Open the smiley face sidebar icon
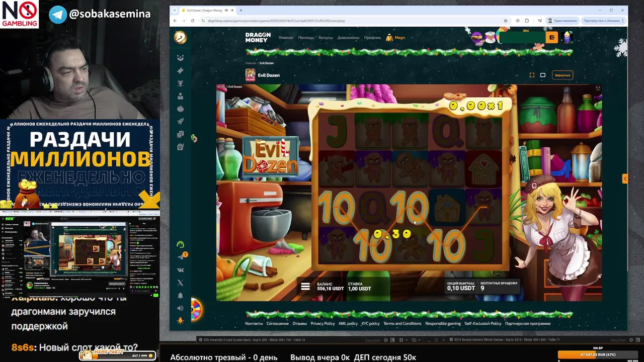 pos(181,58)
